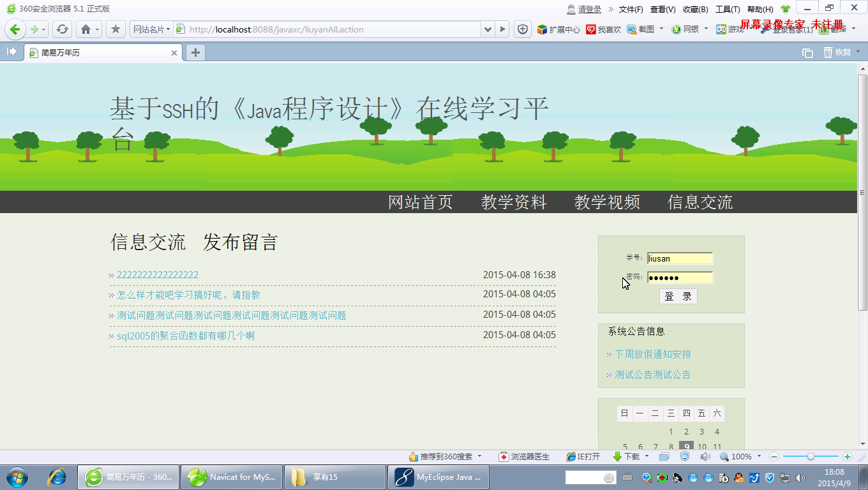Expand the 网银 dropdown arrow
868x490 pixels.
706,29
